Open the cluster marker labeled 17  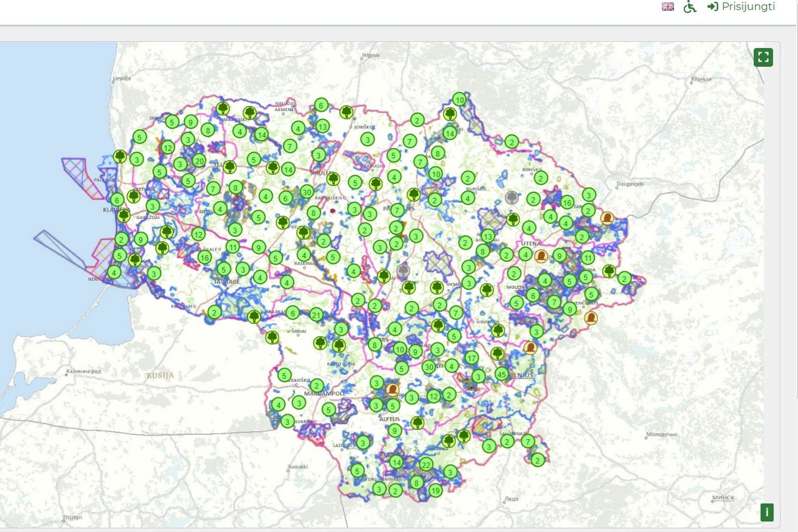471,358
